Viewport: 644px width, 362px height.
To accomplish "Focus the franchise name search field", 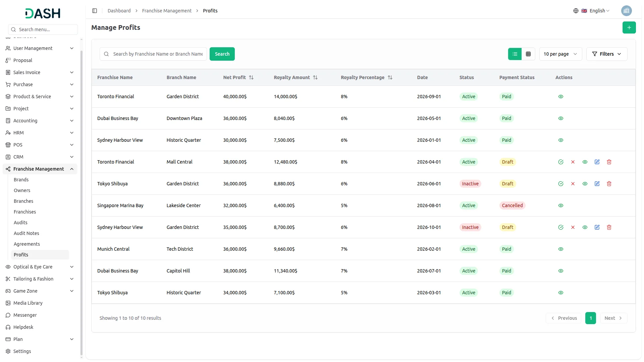I will tap(158, 54).
